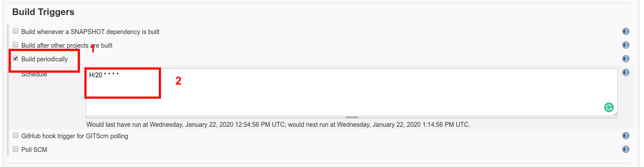Show help icon beside Schedule field
644x167 pixels.
click(x=626, y=72)
